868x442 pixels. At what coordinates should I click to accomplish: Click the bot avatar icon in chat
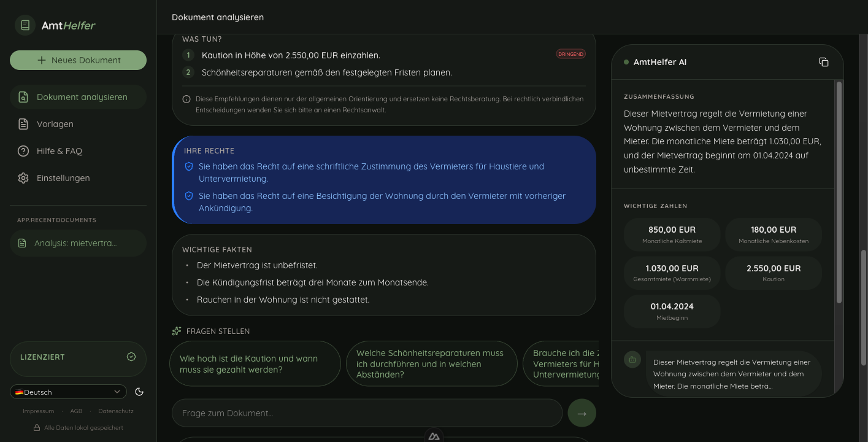click(632, 359)
